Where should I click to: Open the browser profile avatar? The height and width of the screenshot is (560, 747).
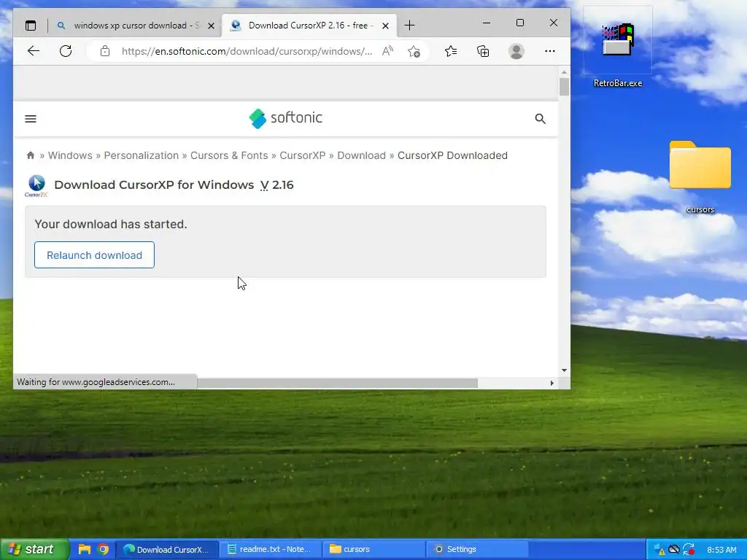tap(516, 51)
